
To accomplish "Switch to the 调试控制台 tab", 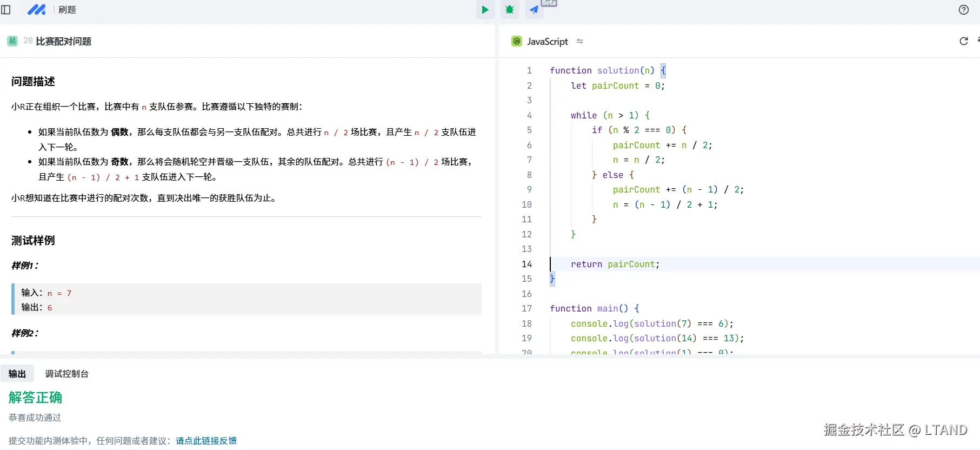I will pos(66,374).
